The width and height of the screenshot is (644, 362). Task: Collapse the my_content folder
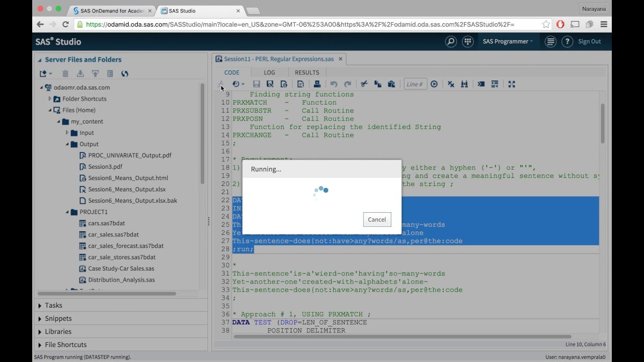click(x=58, y=121)
